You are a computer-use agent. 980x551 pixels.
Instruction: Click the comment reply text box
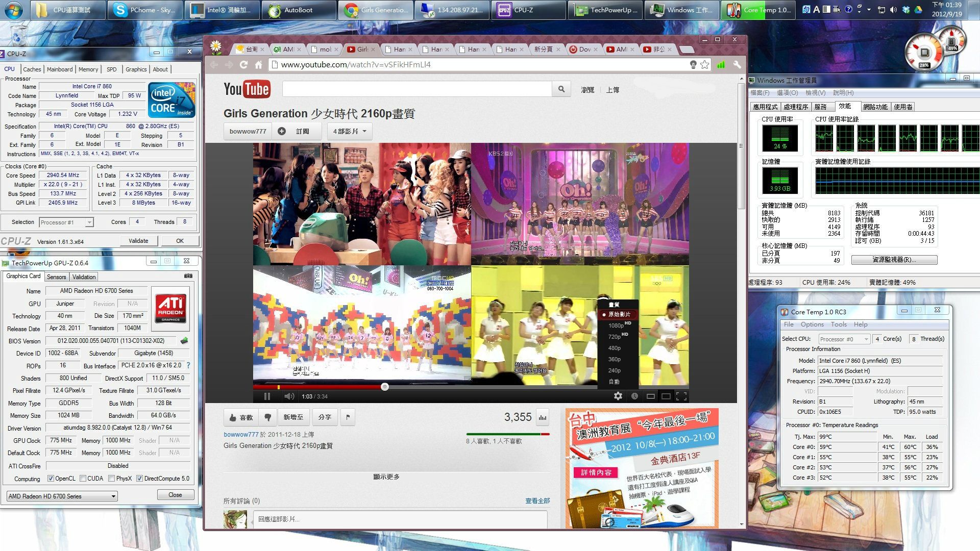pos(400,519)
